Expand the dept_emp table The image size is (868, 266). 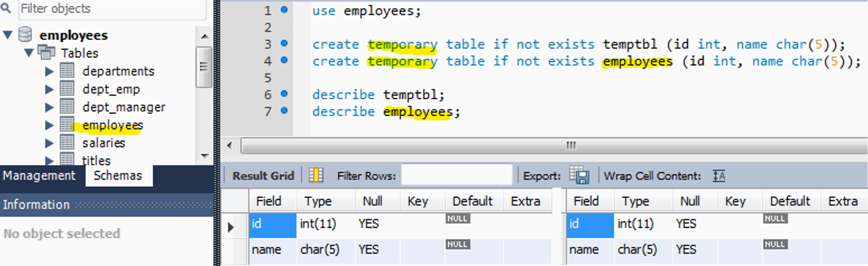[49, 89]
